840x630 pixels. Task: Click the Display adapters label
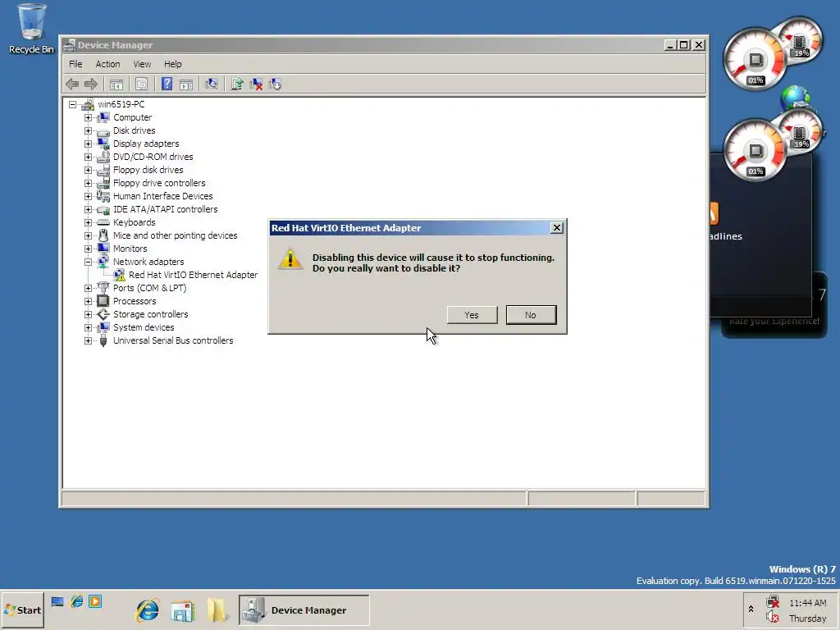click(x=146, y=144)
